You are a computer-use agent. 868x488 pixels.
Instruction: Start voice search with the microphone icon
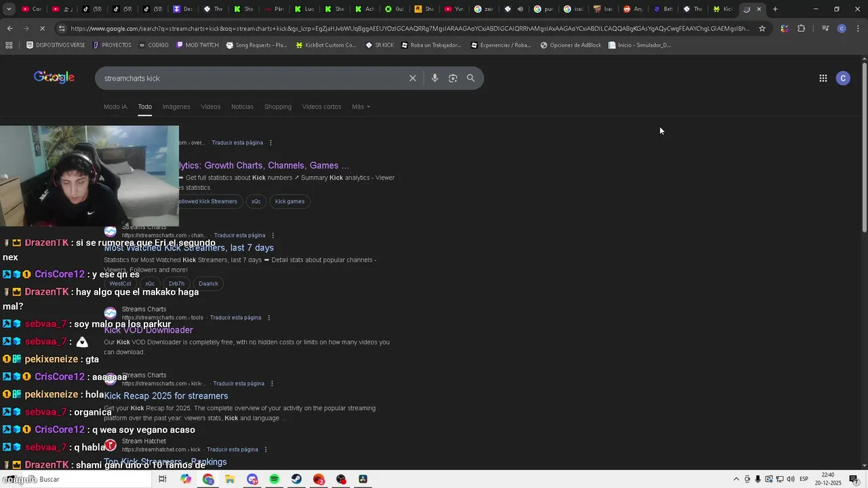pos(435,78)
